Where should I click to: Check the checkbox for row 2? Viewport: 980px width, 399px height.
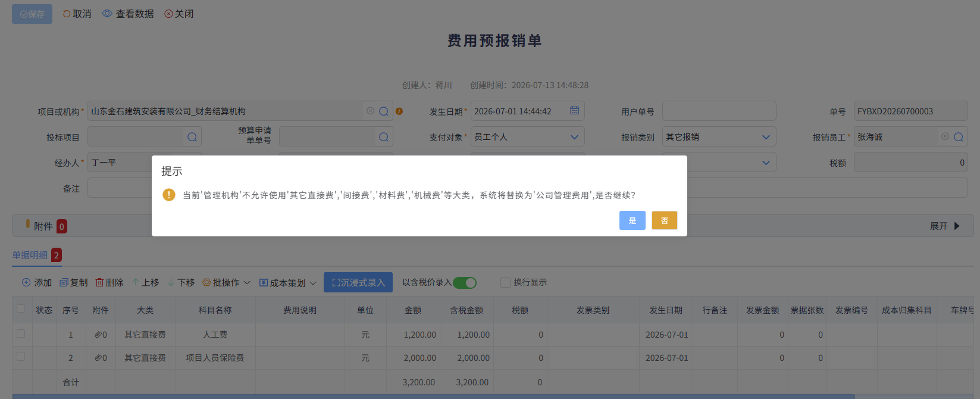click(21, 357)
